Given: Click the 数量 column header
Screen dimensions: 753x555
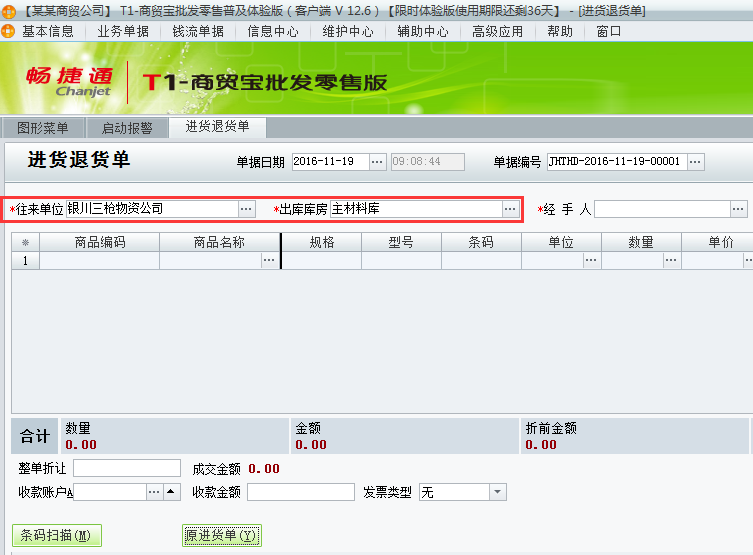Looking at the screenshot, I should pos(641,242).
